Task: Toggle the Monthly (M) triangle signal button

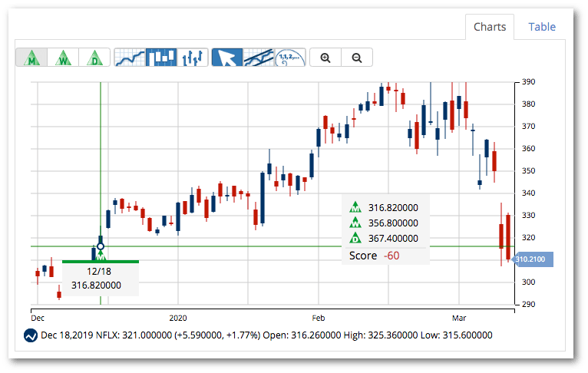Action: click(32, 58)
